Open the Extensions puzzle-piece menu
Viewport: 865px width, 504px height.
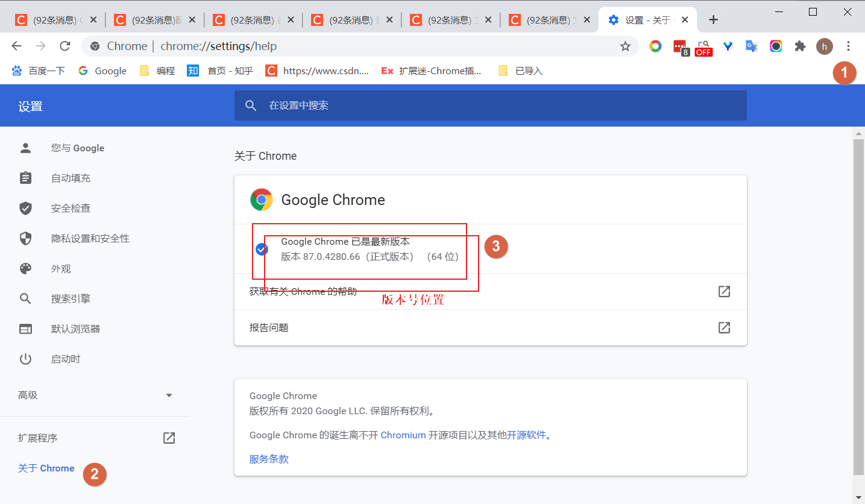pyautogui.click(x=800, y=46)
